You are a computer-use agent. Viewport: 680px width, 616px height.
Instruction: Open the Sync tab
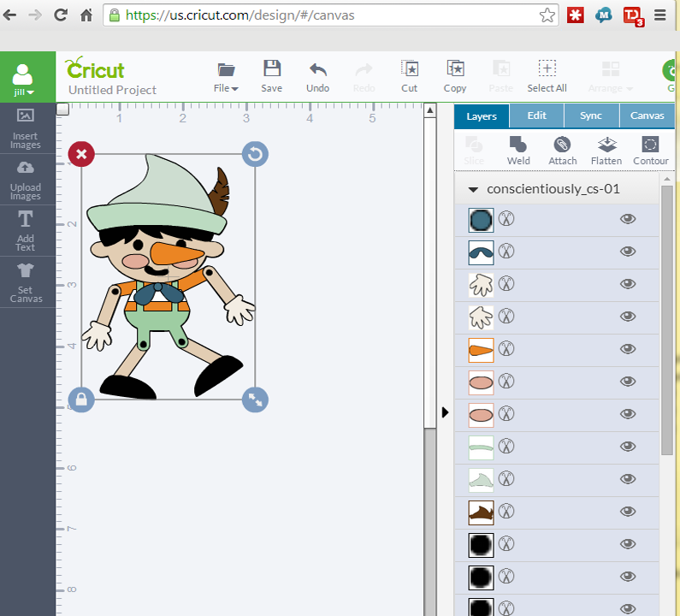(591, 115)
